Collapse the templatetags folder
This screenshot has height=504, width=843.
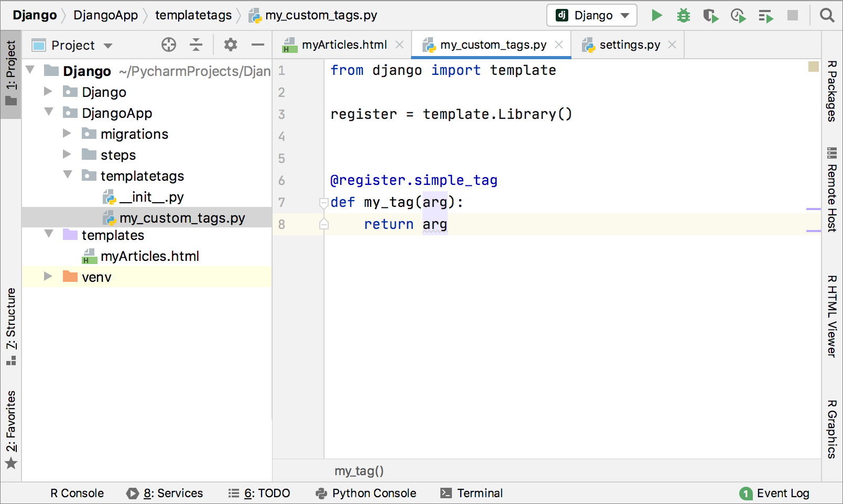(68, 176)
